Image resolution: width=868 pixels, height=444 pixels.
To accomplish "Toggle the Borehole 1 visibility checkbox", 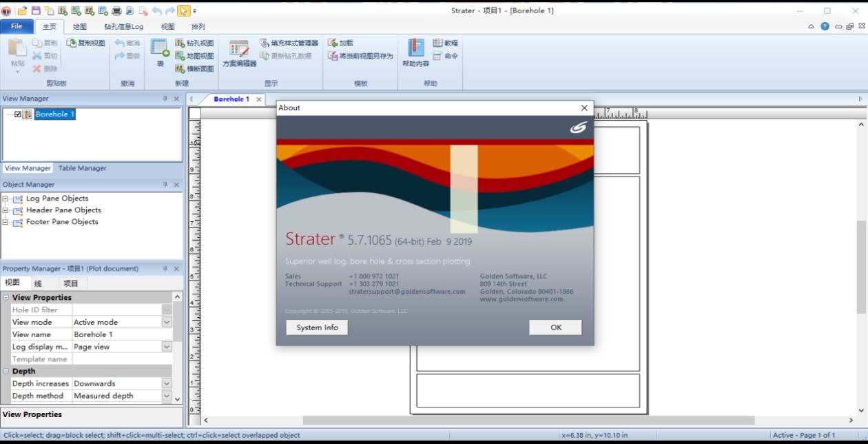I will [18, 114].
